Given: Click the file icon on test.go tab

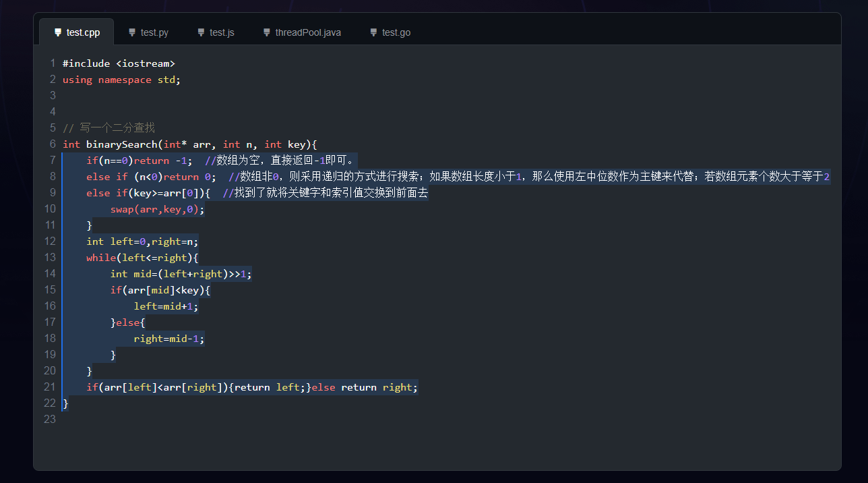Looking at the screenshot, I should click(373, 32).
